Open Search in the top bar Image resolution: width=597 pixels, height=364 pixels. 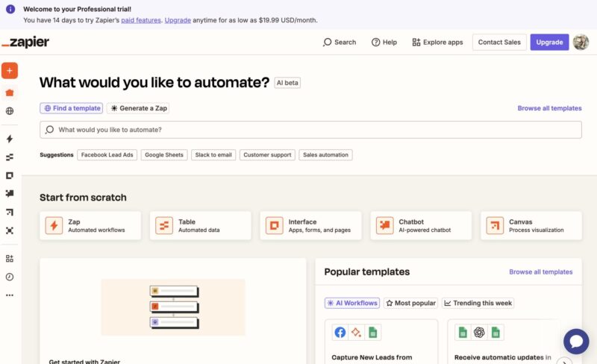click(x=340, y=43)
